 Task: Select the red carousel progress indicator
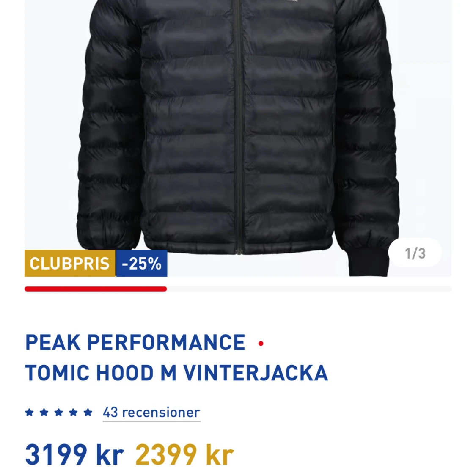coord(96,289)
